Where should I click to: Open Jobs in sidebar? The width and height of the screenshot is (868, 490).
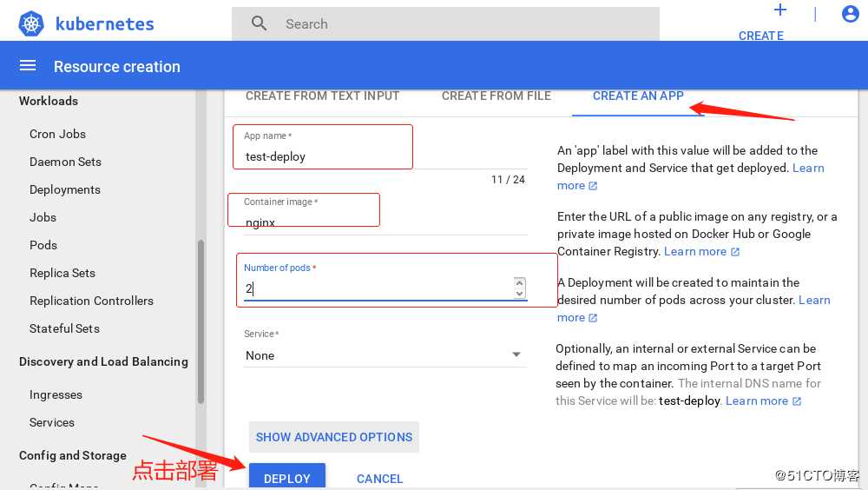click(x=43, y=217)
